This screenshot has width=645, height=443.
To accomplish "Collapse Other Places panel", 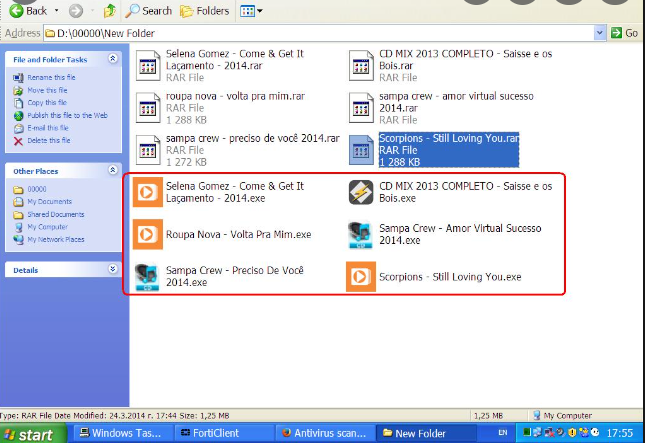I will click(113, 170).
